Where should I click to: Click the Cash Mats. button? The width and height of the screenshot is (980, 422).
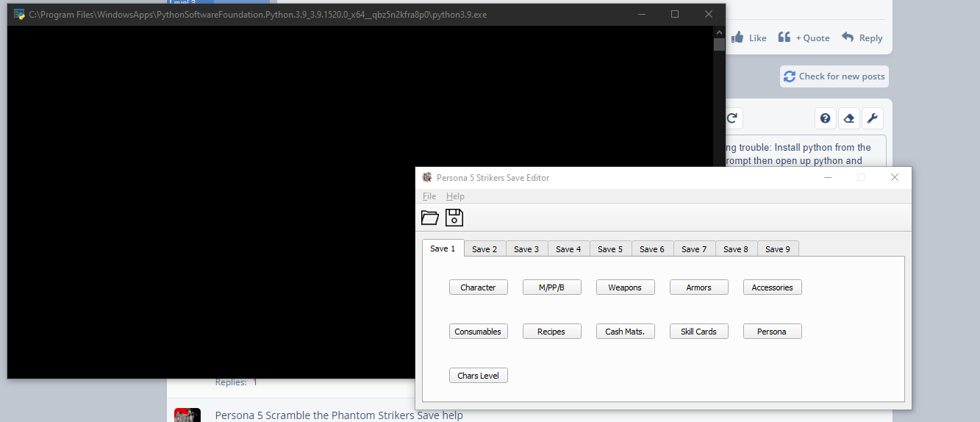click(x=625, y=332)
